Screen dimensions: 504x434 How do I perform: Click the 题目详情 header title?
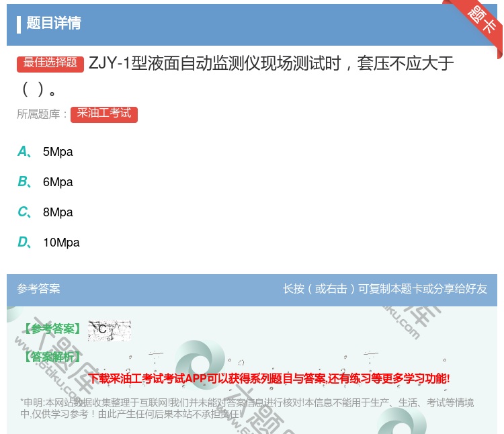[54, 23]
